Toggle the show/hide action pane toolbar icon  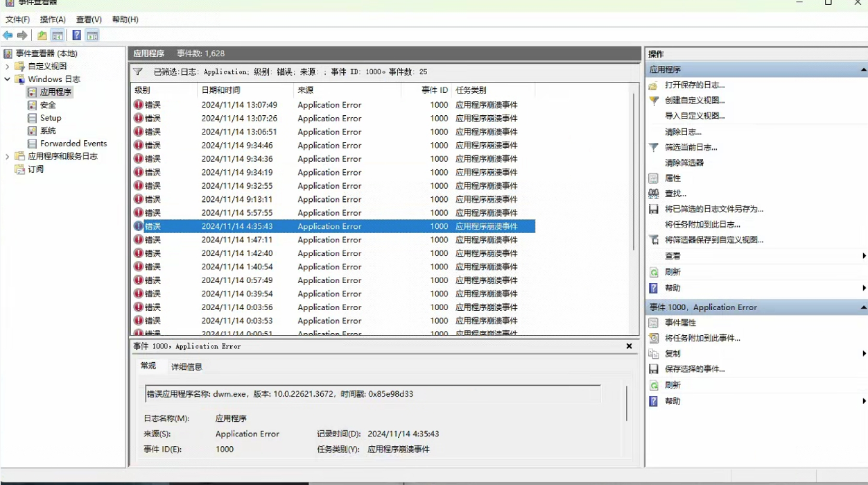point(92,35)
